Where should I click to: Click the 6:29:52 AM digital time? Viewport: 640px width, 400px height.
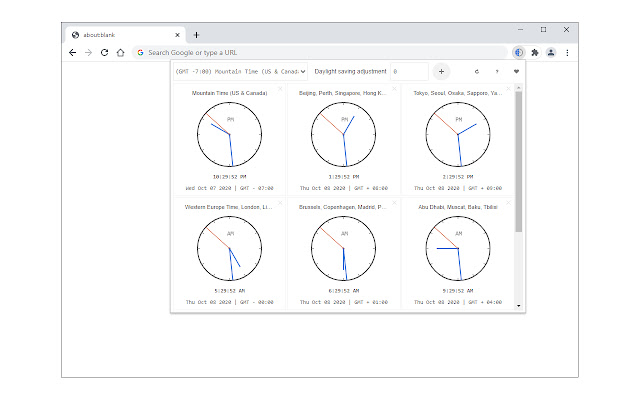click(x=344, y=291)
